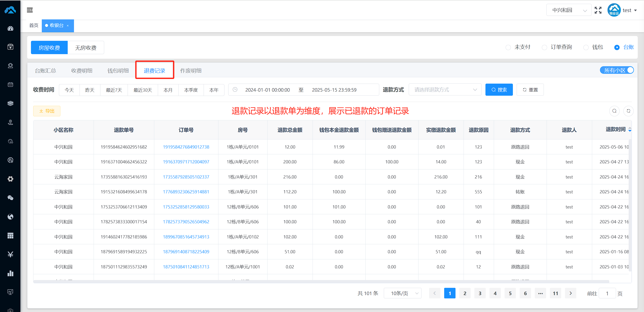Switch to 退费记录 tab
Screen dimensions: 644x312
coord(155,71)
